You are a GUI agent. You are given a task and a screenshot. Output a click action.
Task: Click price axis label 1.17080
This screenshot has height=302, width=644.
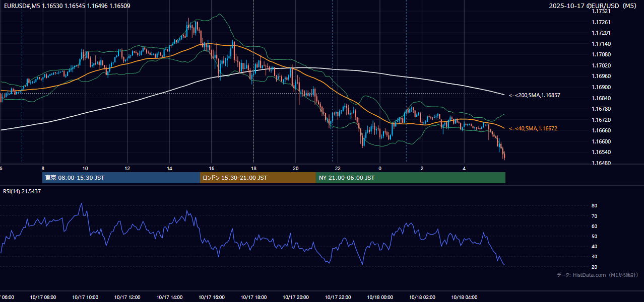click(x=601, y=54)
